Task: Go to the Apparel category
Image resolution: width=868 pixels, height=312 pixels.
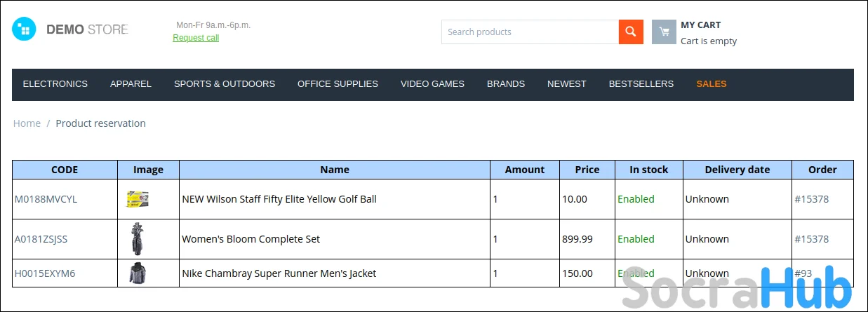Action: pos(131,84)
